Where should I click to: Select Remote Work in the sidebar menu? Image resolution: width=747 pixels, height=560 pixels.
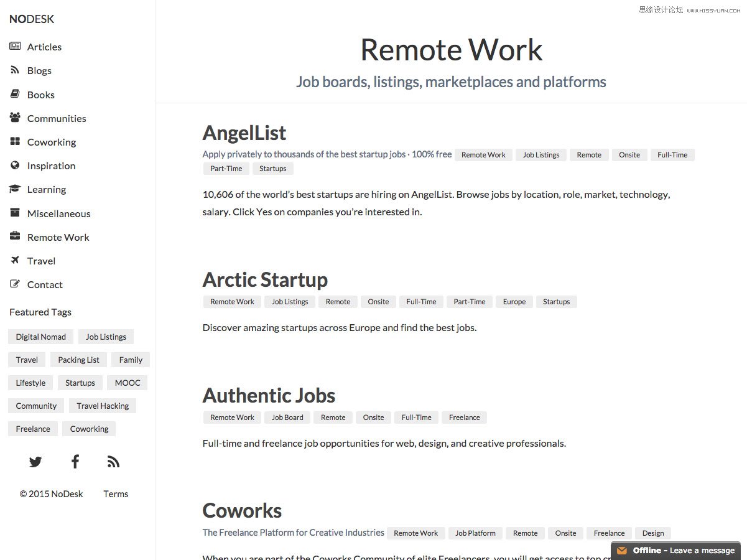coord(58,237)
